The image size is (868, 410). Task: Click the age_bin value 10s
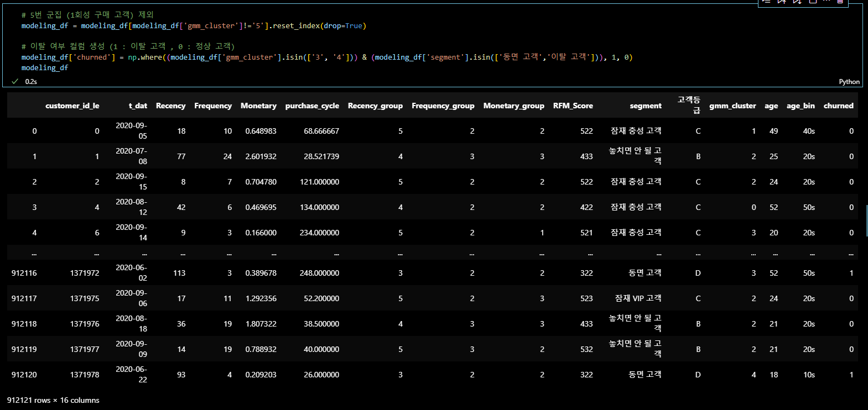point(809,375)
